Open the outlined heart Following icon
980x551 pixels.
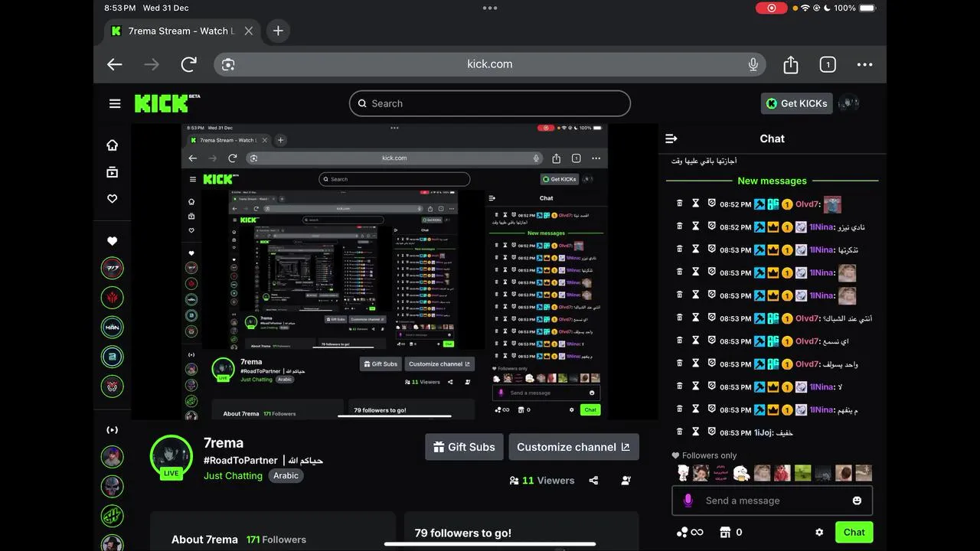click(113, 198)
